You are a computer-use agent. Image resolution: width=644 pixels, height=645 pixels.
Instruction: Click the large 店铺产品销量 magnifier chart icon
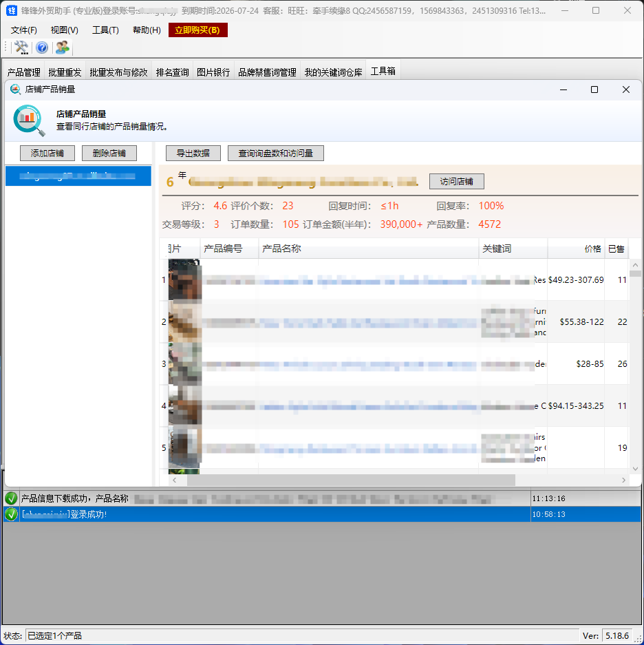click(29, 120)
